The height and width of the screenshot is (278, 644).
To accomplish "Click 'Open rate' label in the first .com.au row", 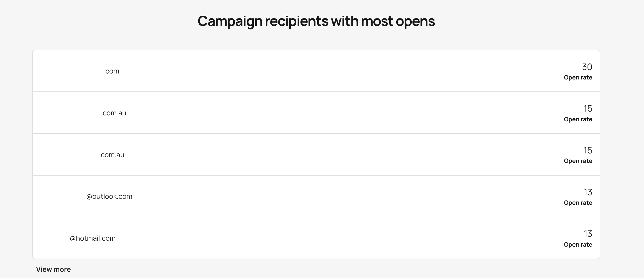I will 578,119.
